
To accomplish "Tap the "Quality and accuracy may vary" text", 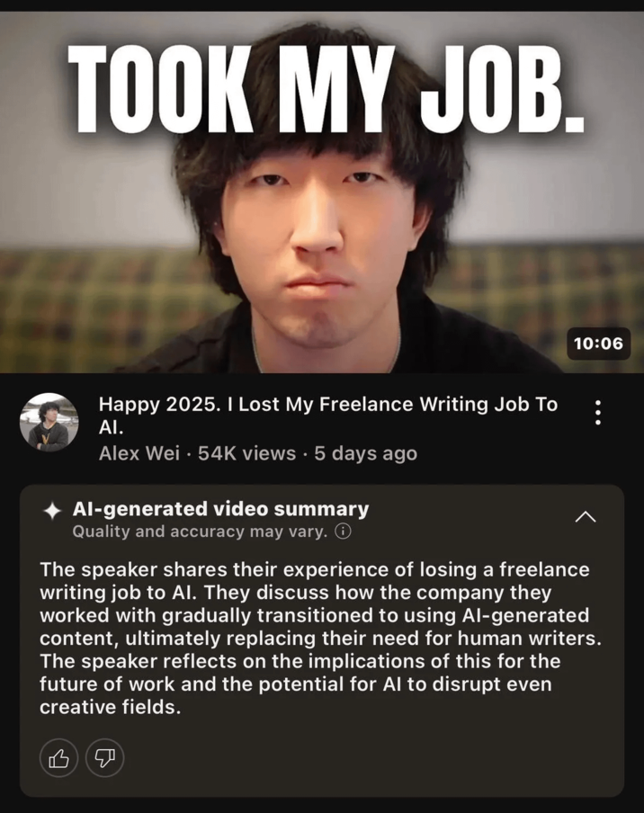I will coord(201,532).
